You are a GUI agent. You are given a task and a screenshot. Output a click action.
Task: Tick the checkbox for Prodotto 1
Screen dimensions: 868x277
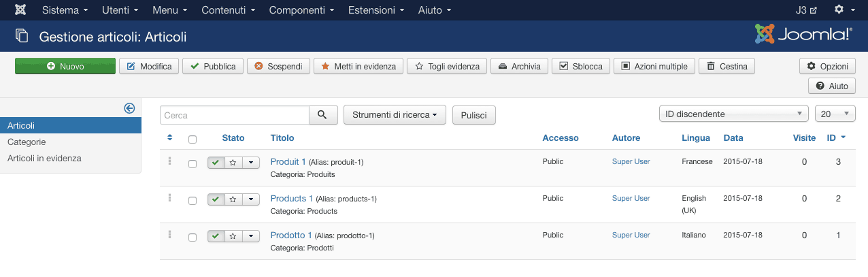tap(193, 237)
